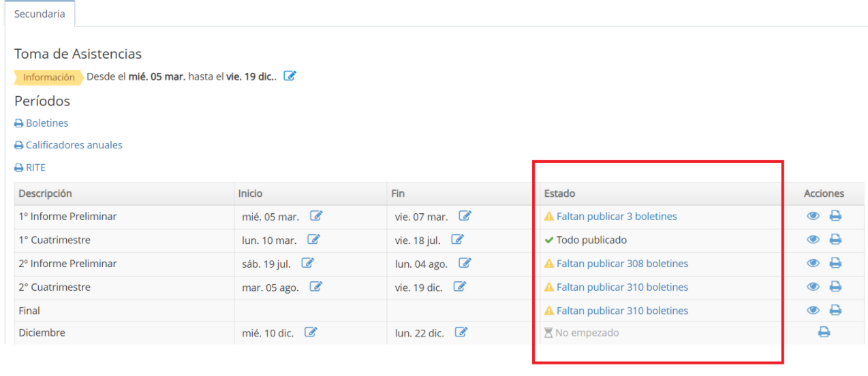Print the Diciembre period
The width and height of the screenshot is (868, 376).
click(824, 332)
